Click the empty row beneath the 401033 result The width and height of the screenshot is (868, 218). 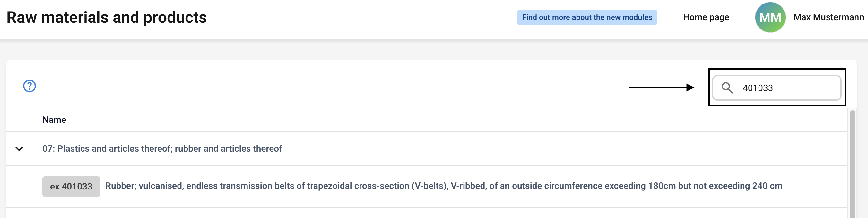(x=404, y=213)
